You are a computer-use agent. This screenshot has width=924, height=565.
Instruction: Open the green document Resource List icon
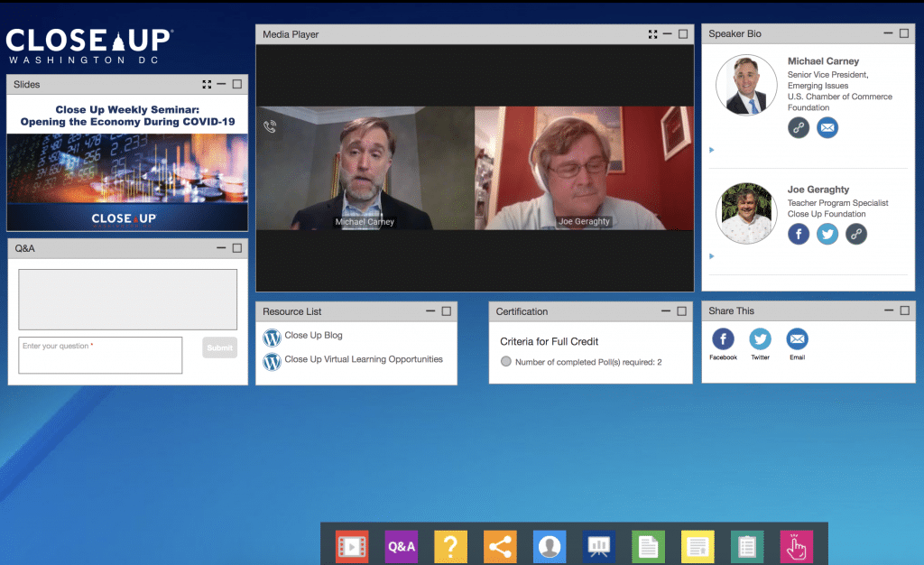click(x=648, y=547)
